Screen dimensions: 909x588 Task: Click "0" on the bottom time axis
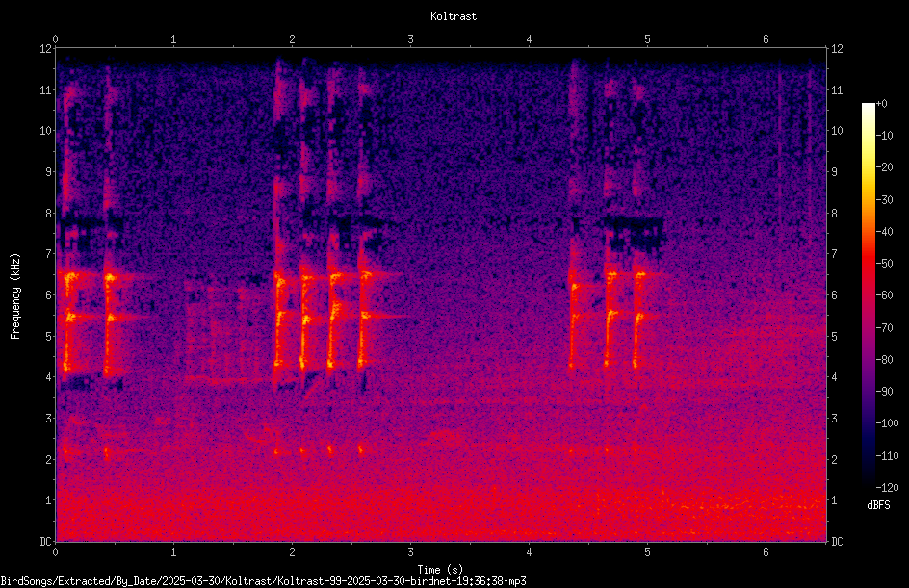(x=55, y=552)
